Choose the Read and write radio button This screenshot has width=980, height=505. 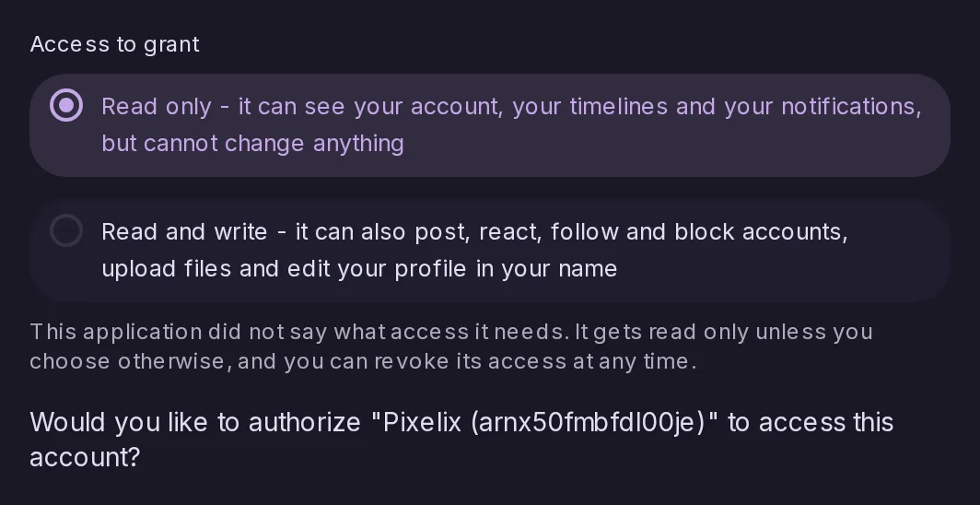[66, 230]
